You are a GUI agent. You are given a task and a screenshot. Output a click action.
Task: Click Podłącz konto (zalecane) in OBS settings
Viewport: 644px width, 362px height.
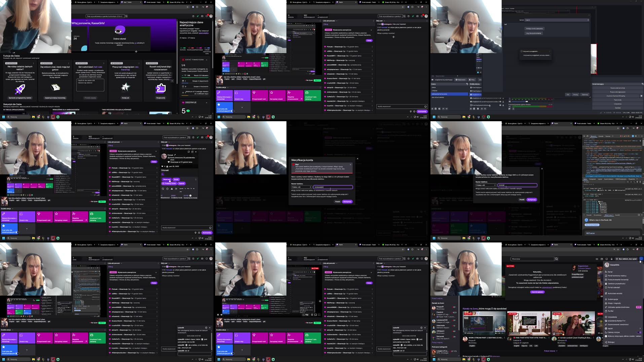[x=535, y=29]
